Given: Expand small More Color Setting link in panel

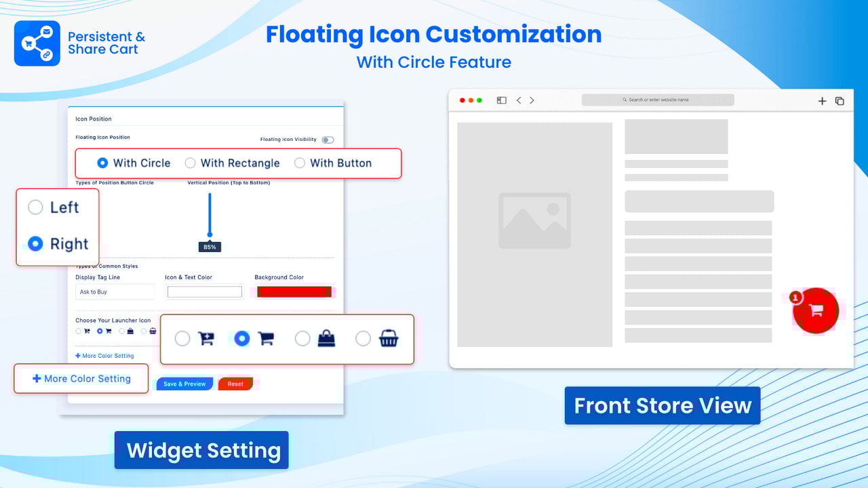Looking at the screenshot, I should pyautogui.click(x=104, y=356).
